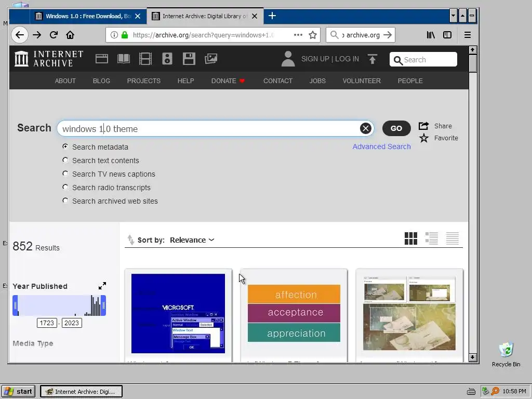Toggle sort direction arrows
The height and width of the screenshot is (399, 532).
coord(130,240)
